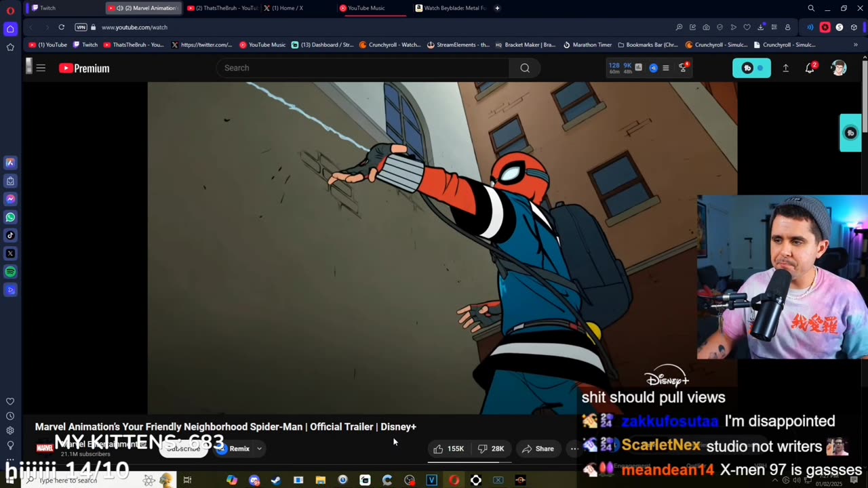Open Aria AI in sidebar
This screenshot has width=868, height=488.
[x=10, y=163]
